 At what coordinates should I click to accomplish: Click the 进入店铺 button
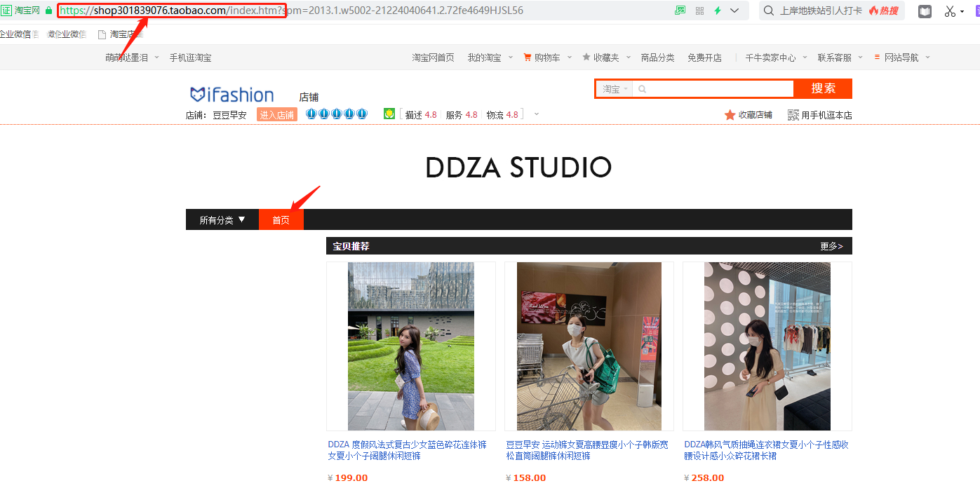click(277, 115)
